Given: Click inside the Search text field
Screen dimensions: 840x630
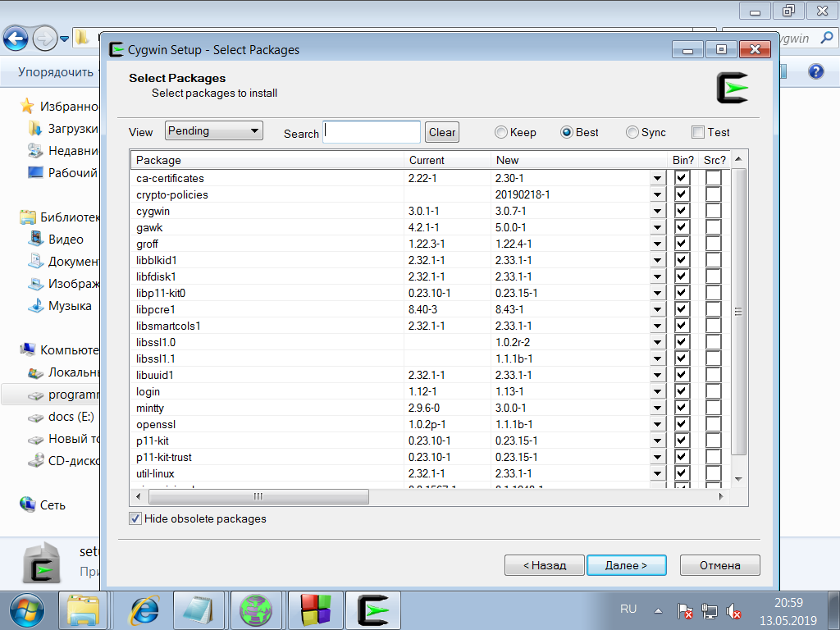Looking at the screenshot, I should (x=372, y=132).
